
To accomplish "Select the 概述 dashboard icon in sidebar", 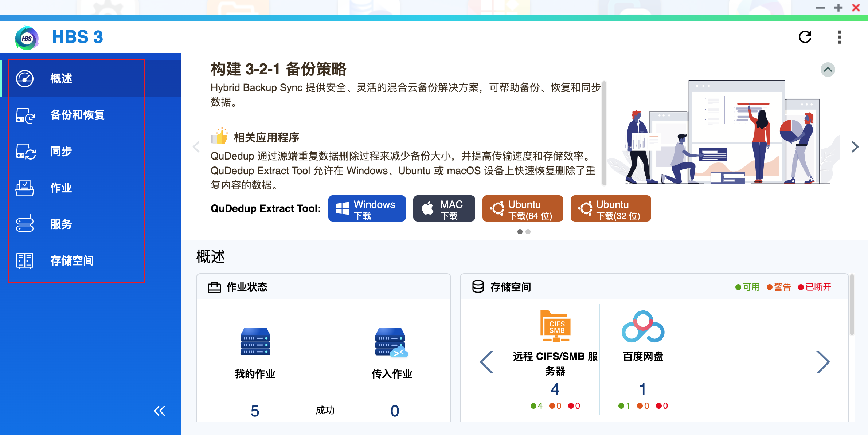I will click(25, 78).
